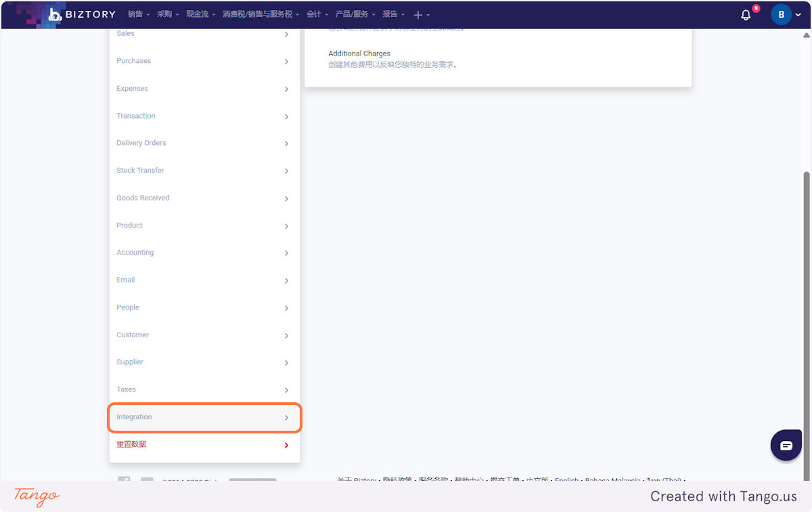Viewport: 812px width, 512px height.
Task: Open the 现金流 menu
Action: pyautogui.click(x=200, y=14)
